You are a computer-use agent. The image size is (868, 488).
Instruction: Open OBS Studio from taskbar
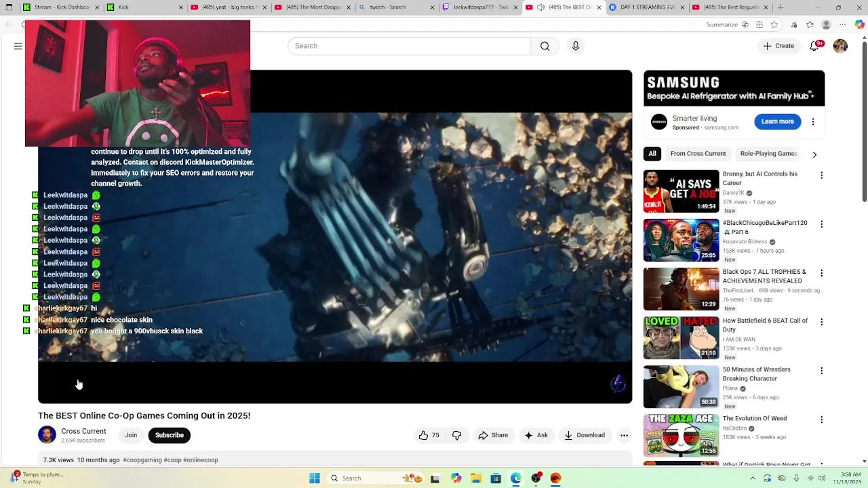point(536,479)
